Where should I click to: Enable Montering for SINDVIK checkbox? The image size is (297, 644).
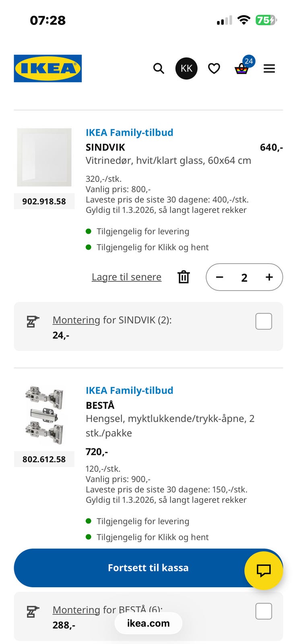point(264,321)
